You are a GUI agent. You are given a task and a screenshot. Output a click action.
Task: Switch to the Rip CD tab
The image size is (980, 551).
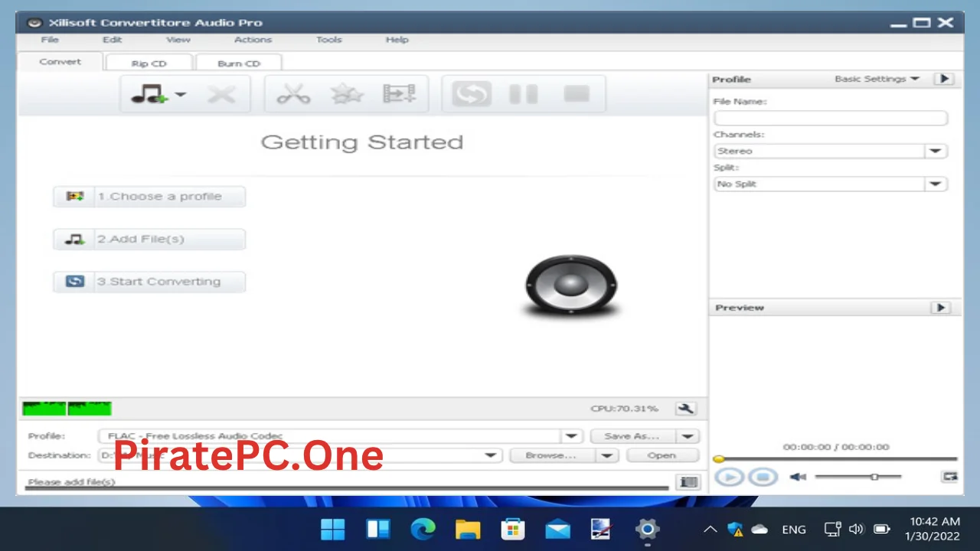[x=149, y=64]
